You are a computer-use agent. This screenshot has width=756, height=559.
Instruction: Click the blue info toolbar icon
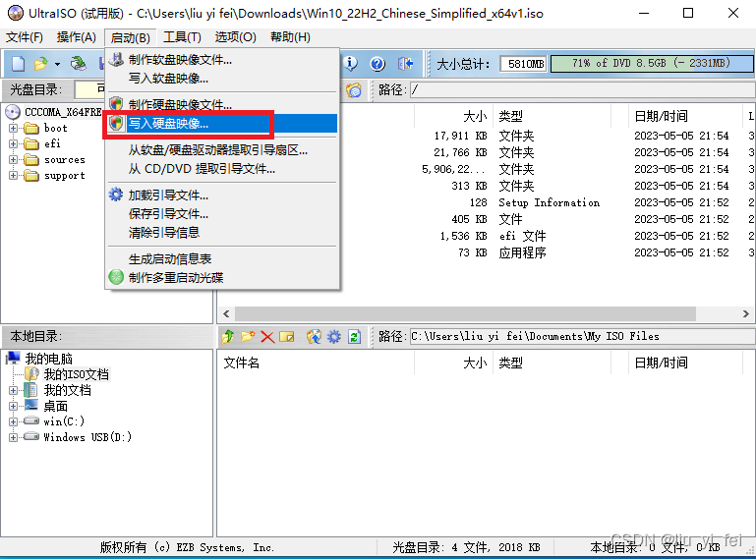(x=350, y=63)
